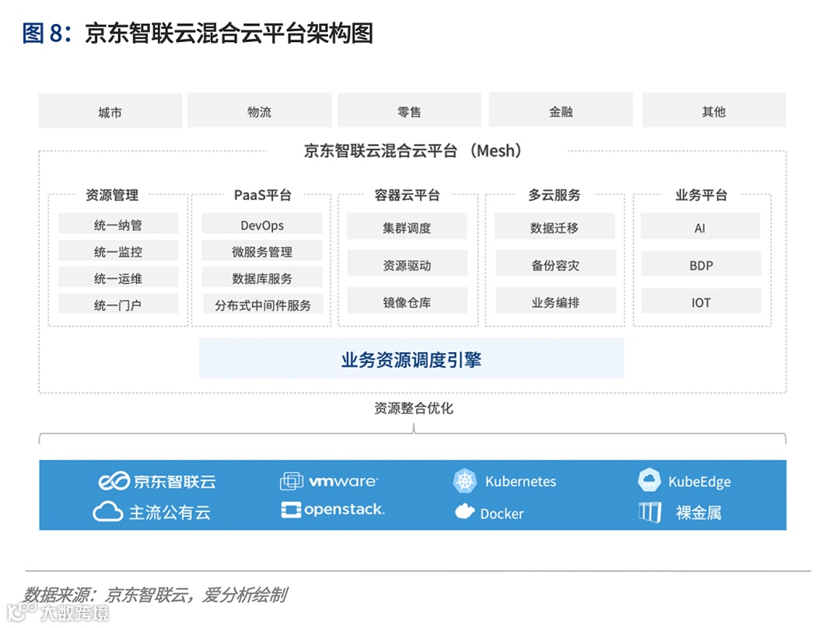Click the DevOps item
840x628 pixels.
tap(262, 224)
